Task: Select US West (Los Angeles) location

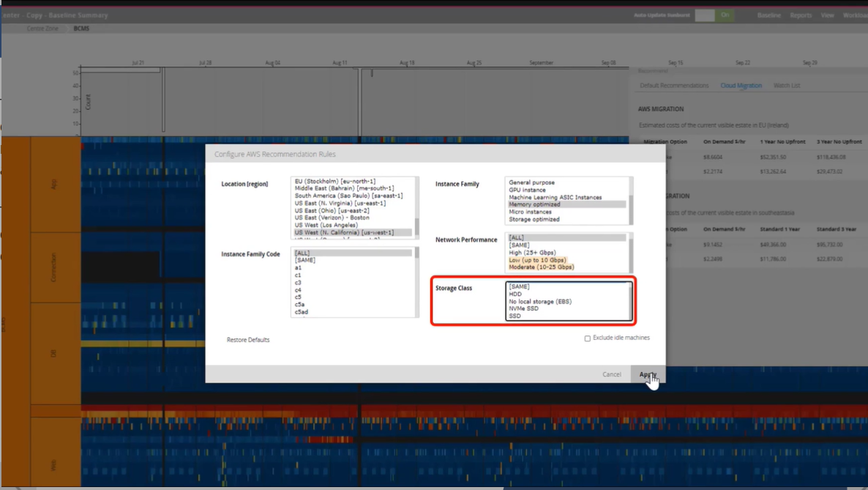Action: pyautogui.click(x=326, y=225)
